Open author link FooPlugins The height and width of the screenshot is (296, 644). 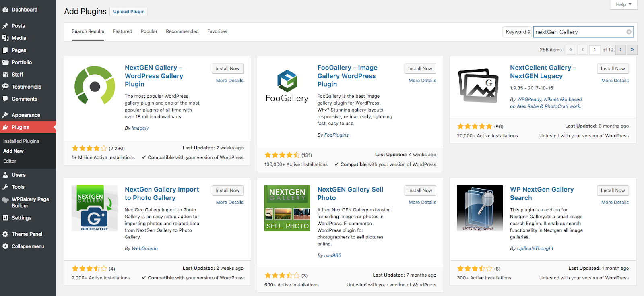coord(336,135)
